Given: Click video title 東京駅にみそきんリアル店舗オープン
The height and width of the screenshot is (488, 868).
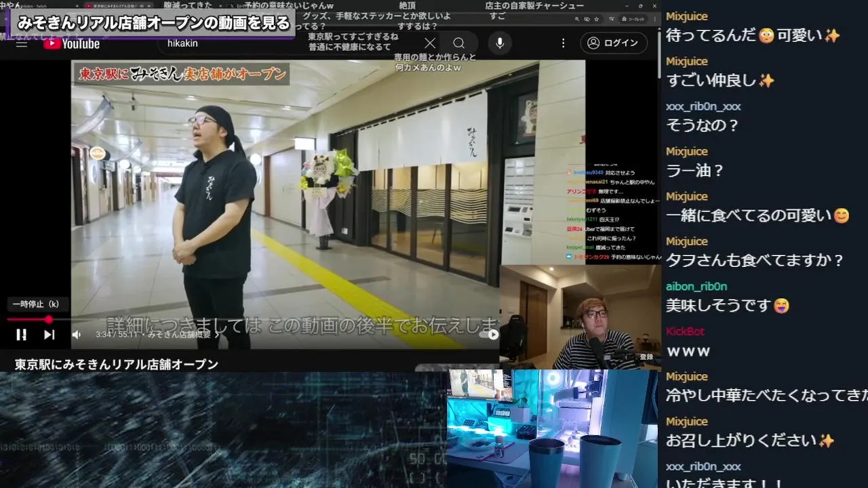Looking at the screenshot, I should tap(117, 365).
